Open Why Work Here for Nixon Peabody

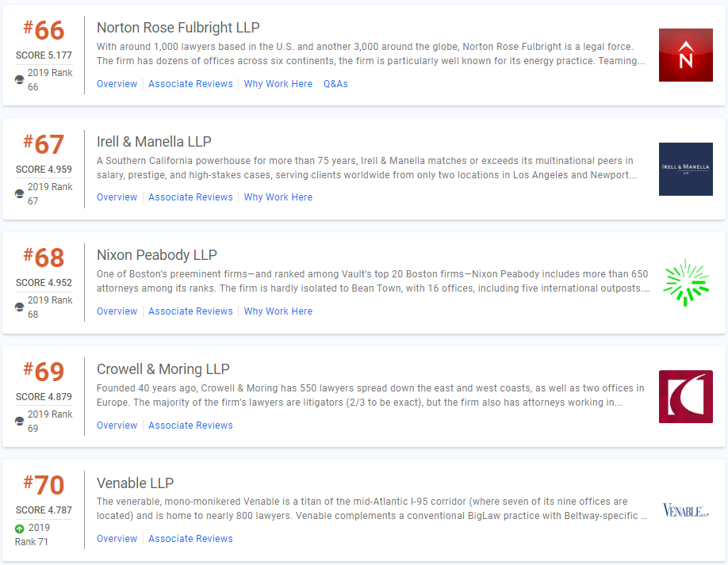(x=278, y=311)
